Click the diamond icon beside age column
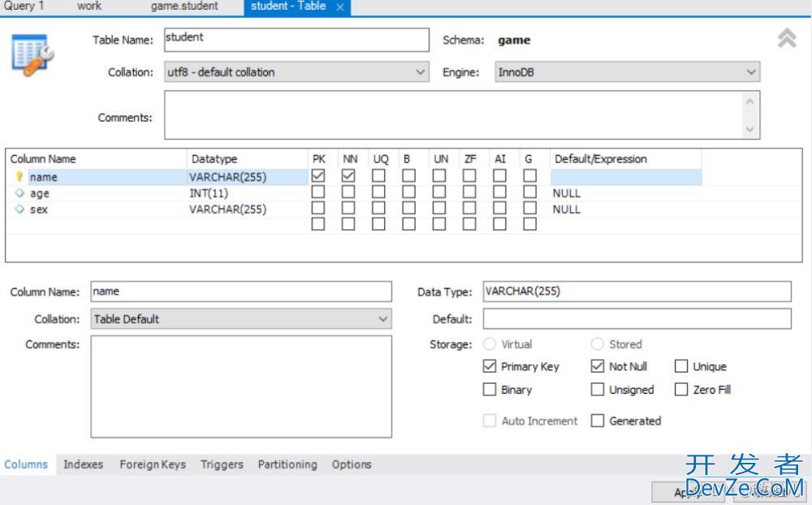 point(19,193)
